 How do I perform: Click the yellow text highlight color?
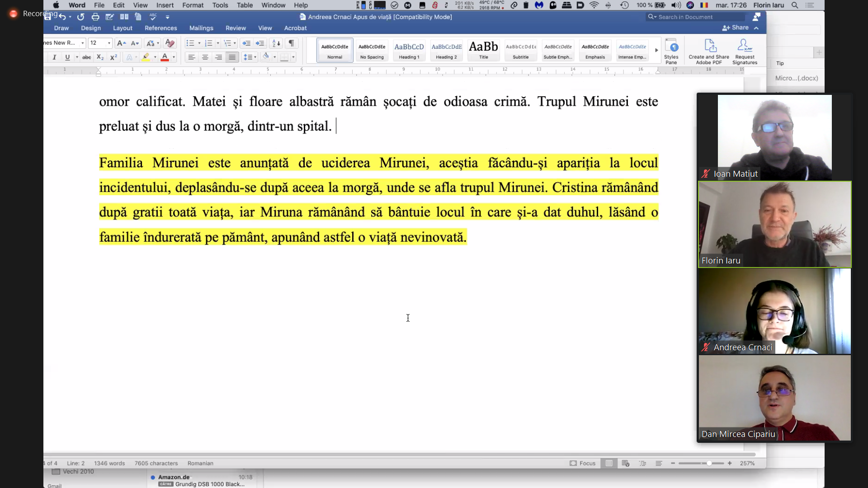[146, 57]
